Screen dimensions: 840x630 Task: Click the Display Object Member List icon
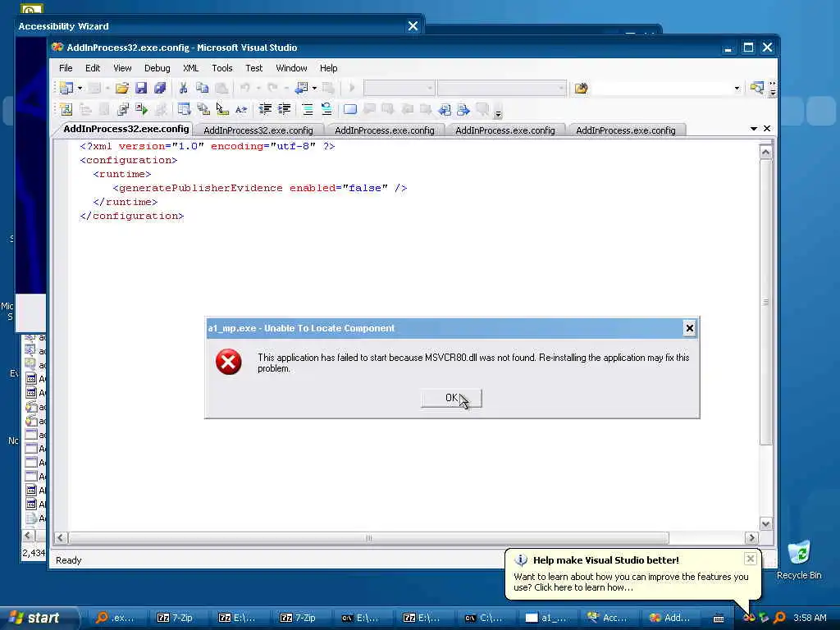coord(184,110)
